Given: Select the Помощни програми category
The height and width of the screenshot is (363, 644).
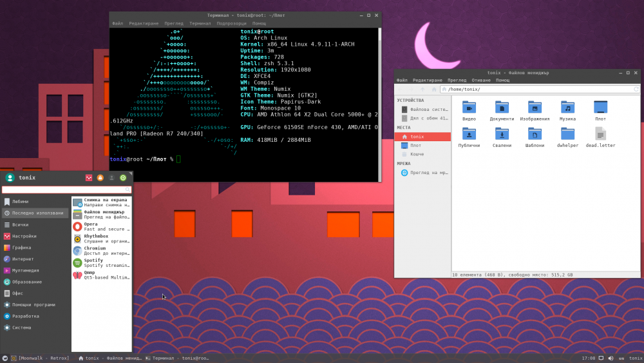Looking at the screenshot, I should click(35, 304).
